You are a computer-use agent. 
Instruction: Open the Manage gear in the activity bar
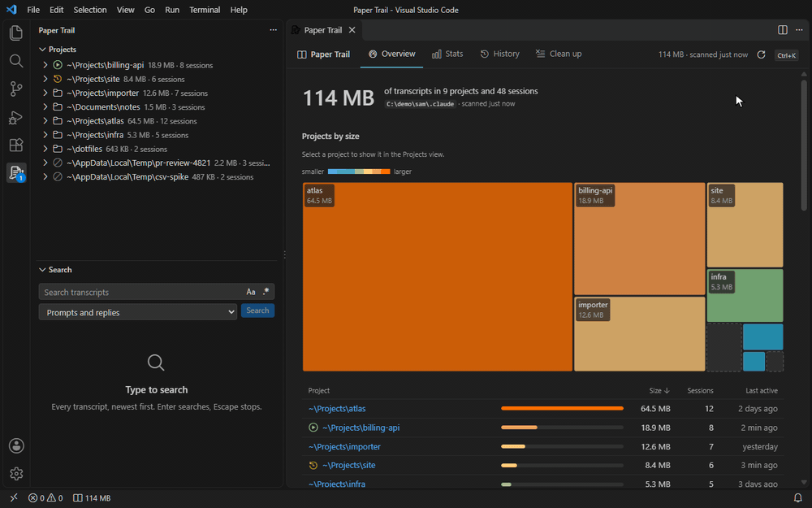click(x=16, y=474)
